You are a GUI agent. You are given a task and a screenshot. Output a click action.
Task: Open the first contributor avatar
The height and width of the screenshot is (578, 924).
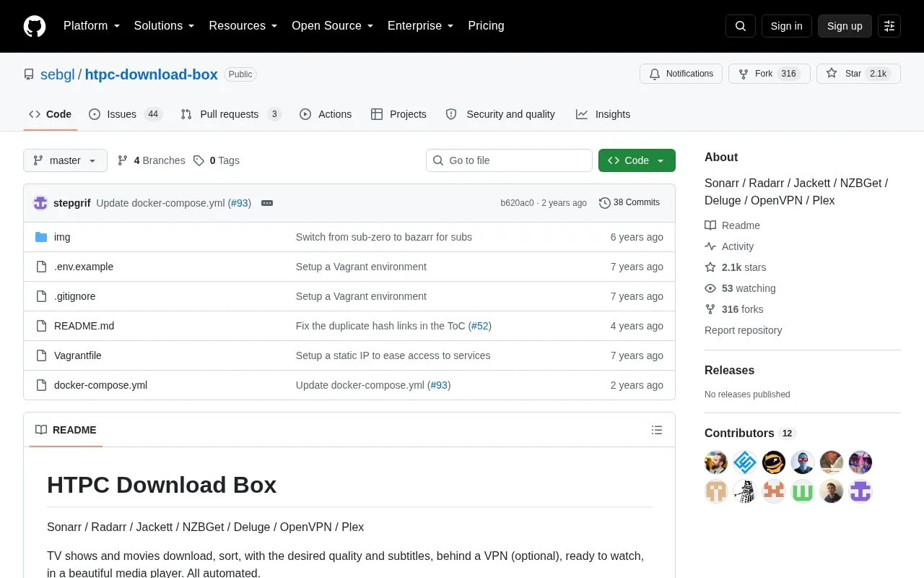click(x=716, y=462)
